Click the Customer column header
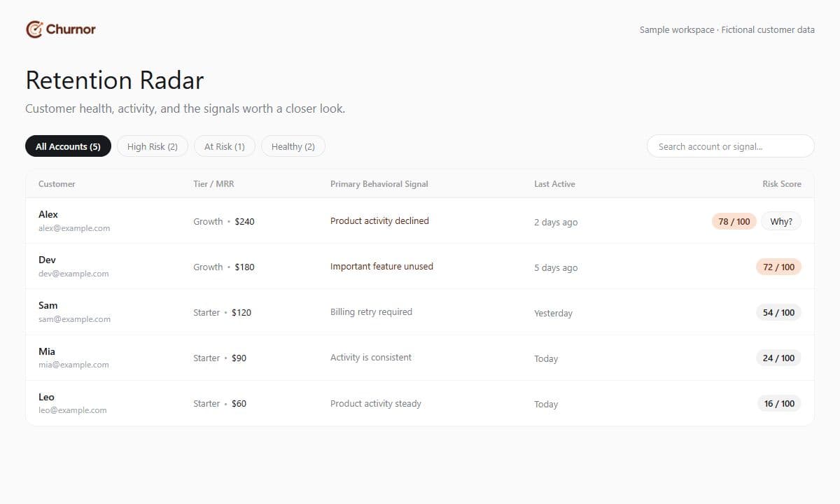Image resolution: width=840 pixels, height=504 pixels. 57,184
